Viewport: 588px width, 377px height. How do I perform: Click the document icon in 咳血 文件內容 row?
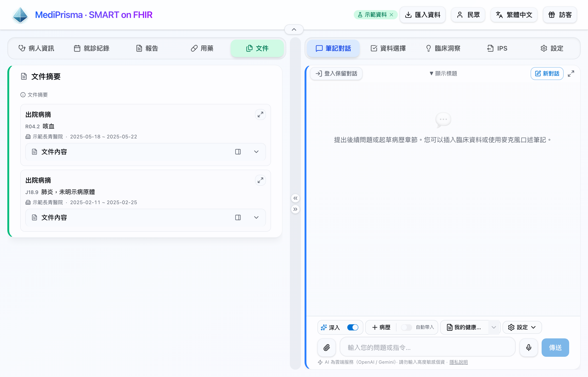(34, 152)
